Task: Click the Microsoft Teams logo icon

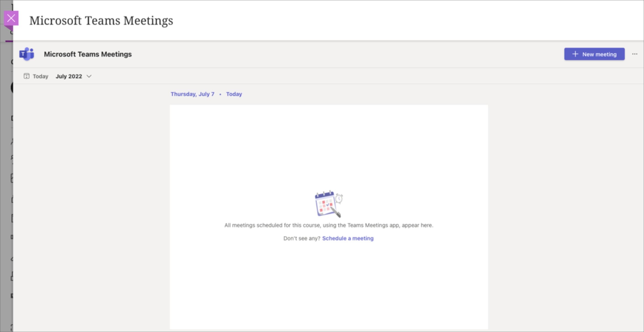Action: (26, 54)
